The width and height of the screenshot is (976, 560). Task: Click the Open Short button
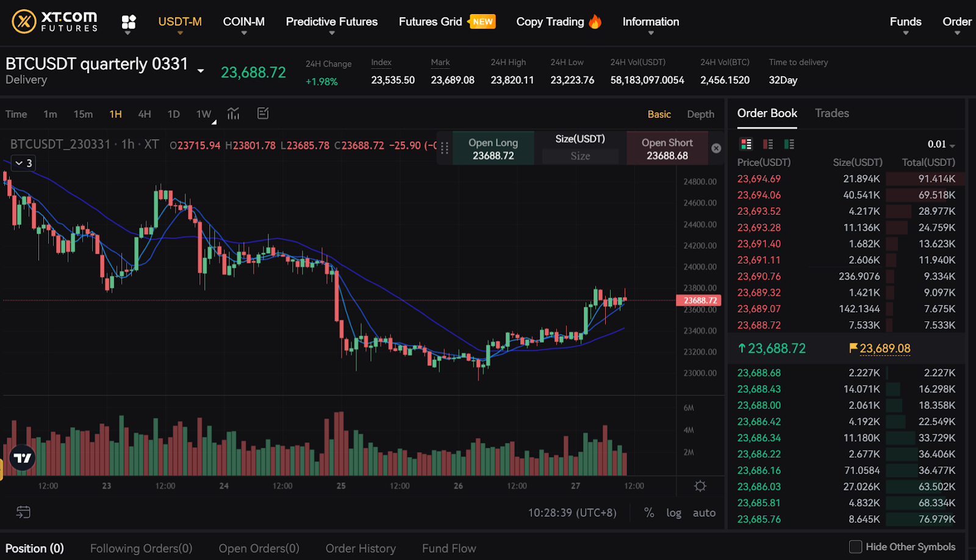coord(666,148)
